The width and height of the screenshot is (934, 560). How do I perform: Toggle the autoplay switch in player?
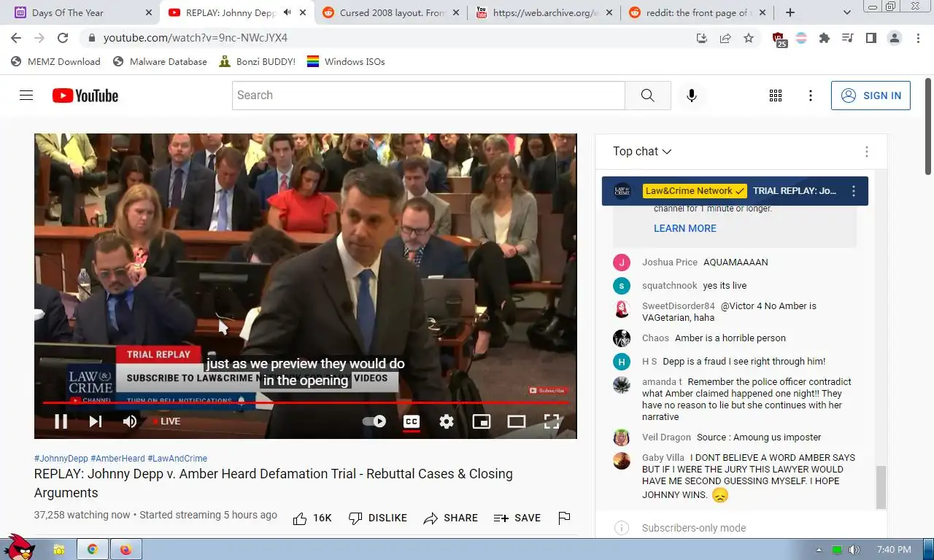(374, 421)
